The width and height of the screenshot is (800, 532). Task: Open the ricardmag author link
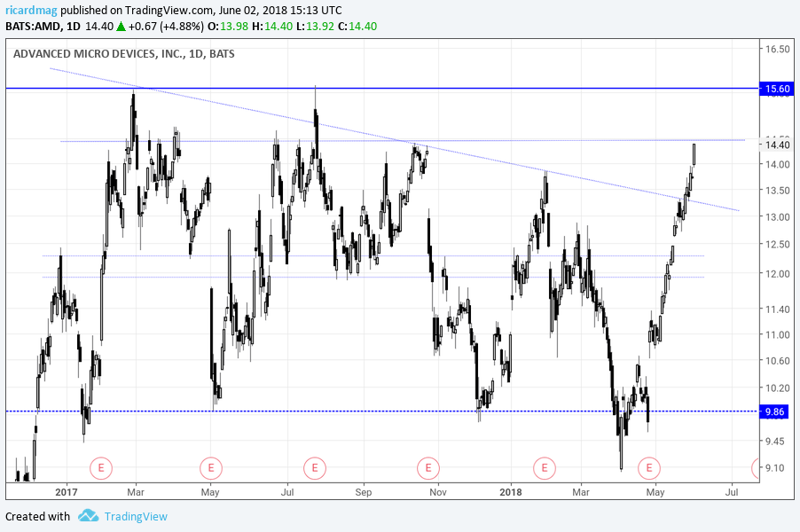point(31,11)
